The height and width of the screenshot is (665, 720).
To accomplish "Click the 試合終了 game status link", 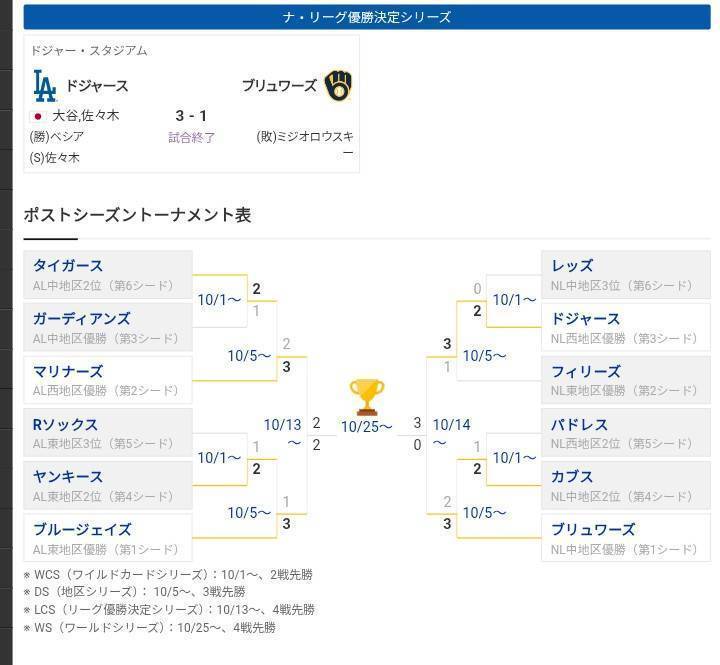I will pos(191,138).
